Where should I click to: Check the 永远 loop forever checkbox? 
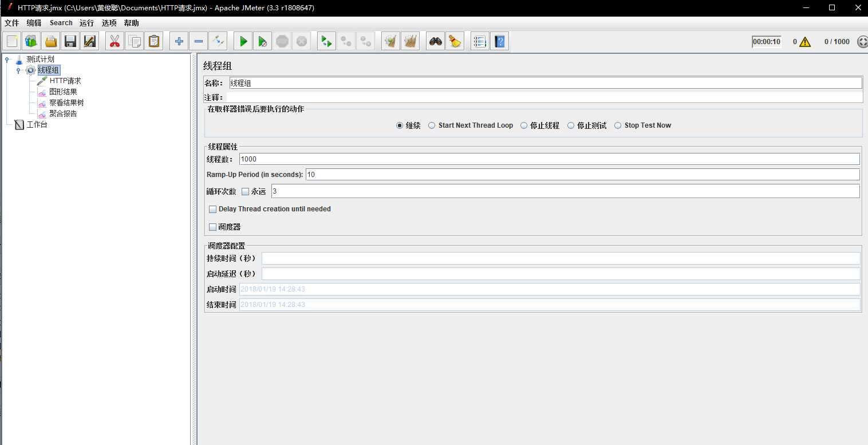point(245,191)
